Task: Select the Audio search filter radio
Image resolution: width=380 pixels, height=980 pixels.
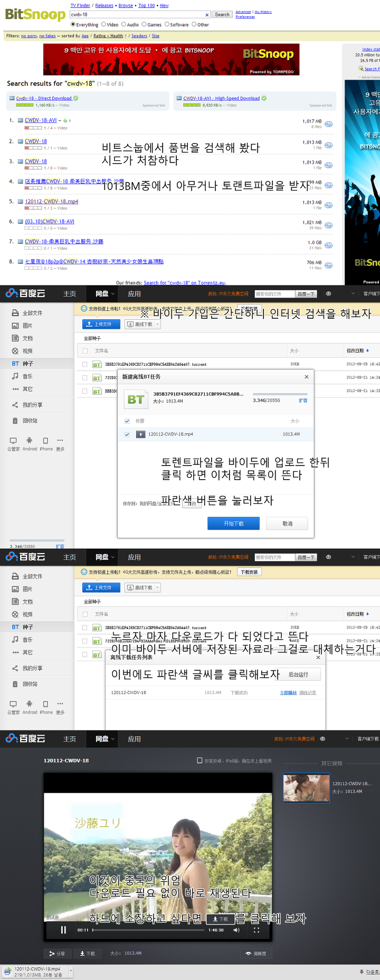Action: [x=123, y=24]
